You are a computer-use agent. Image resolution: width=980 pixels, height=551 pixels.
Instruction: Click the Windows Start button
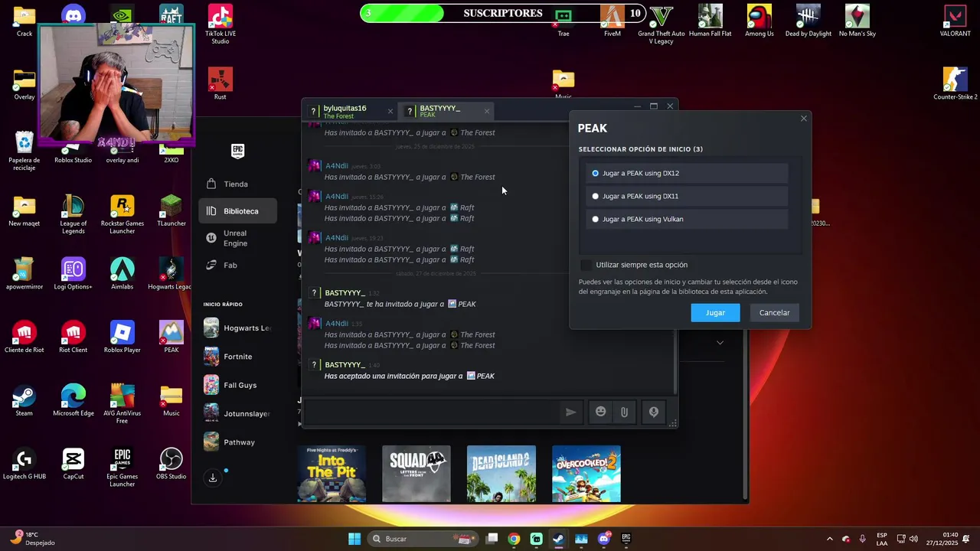click(354, 539)
